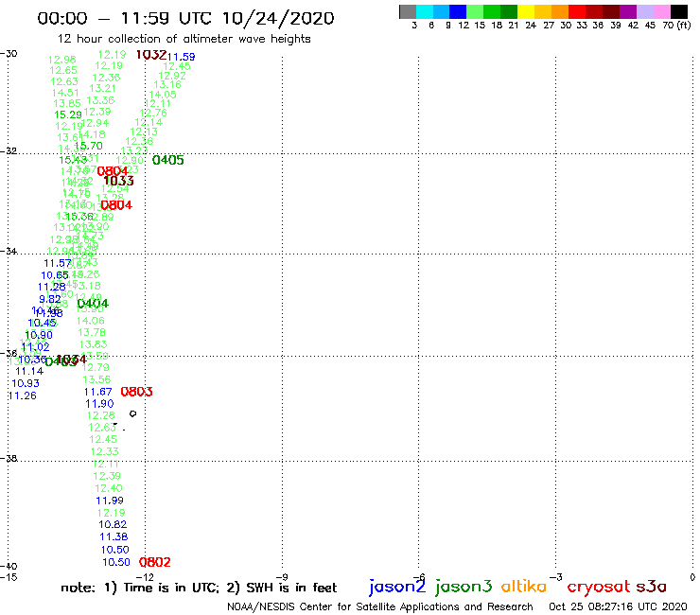Click the red 0803 time marker
The height and width of the screenshot is (615, 700).
coord(136,392)
